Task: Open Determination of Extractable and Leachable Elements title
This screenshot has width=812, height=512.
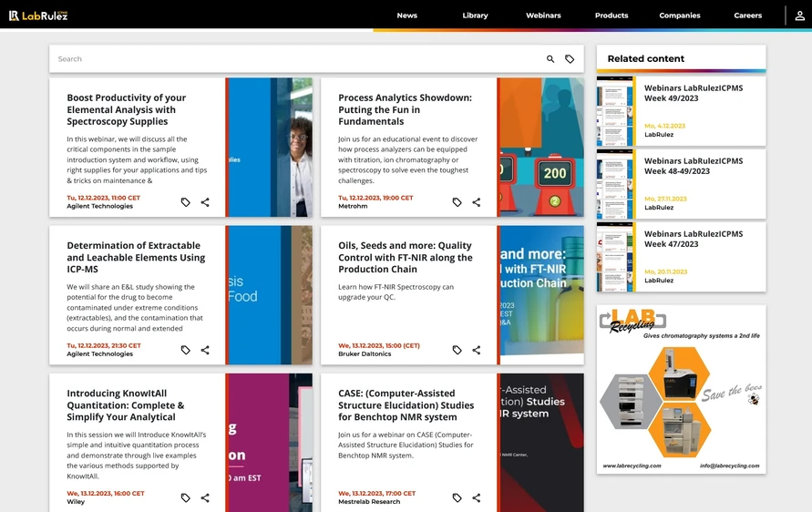Action: pos(136,257)
